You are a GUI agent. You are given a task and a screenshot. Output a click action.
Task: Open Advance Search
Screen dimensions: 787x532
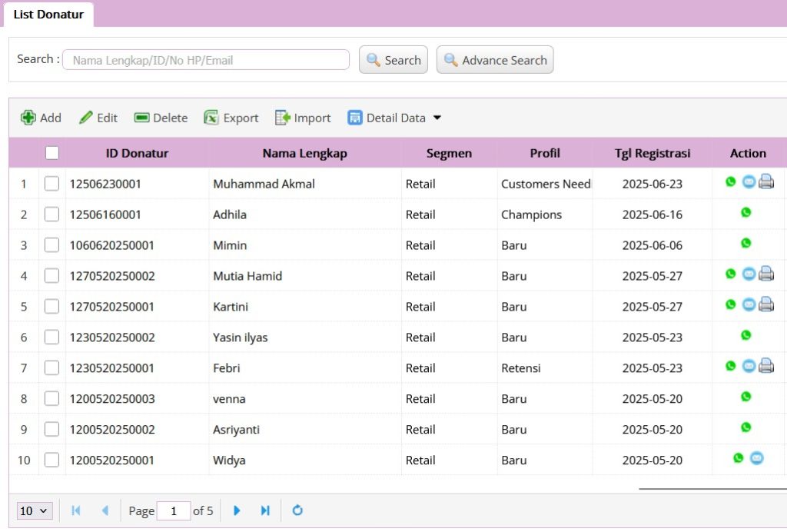495,60
